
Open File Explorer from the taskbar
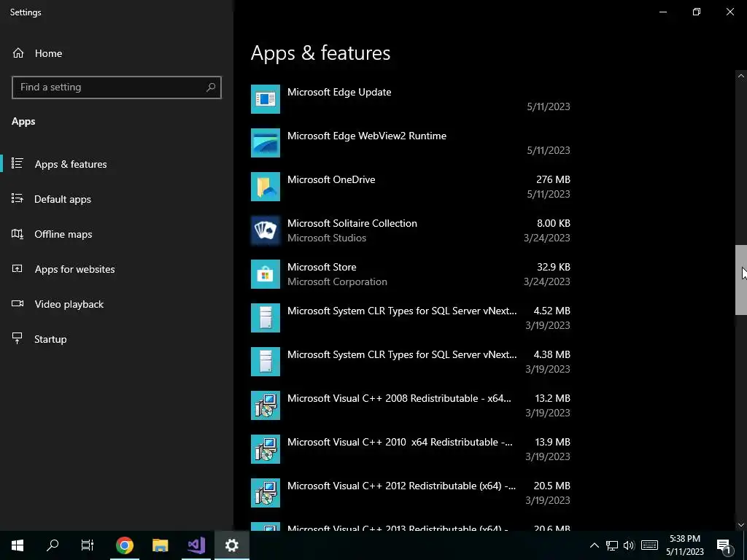tap(160, 545)
